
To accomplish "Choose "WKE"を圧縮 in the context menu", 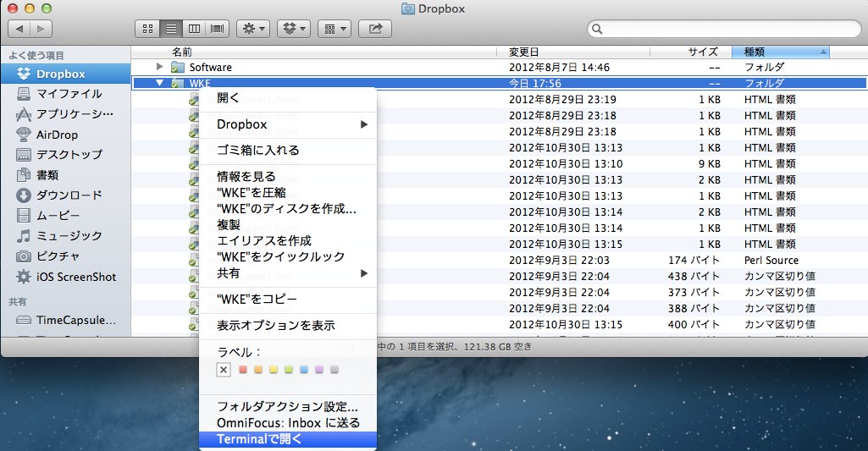I will [x=288, y=193].
